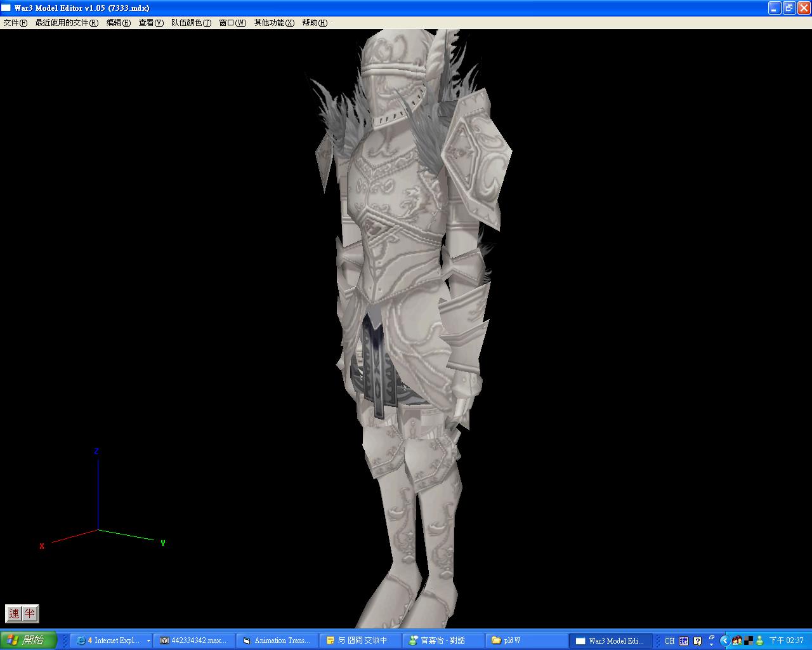Open the 窗口(W) menu

click(232, 23)
